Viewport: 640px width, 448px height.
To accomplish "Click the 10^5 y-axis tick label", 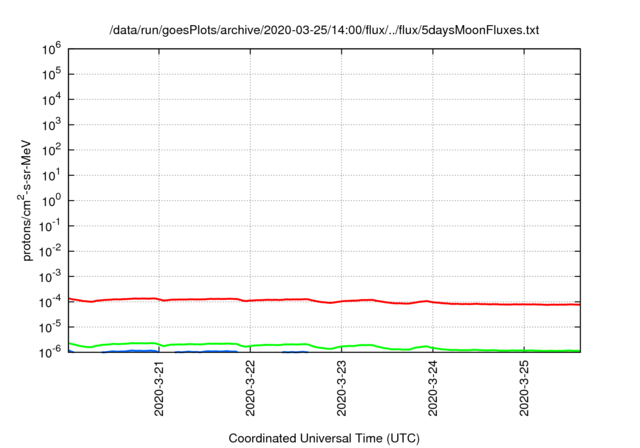I will tap(51, 74).
